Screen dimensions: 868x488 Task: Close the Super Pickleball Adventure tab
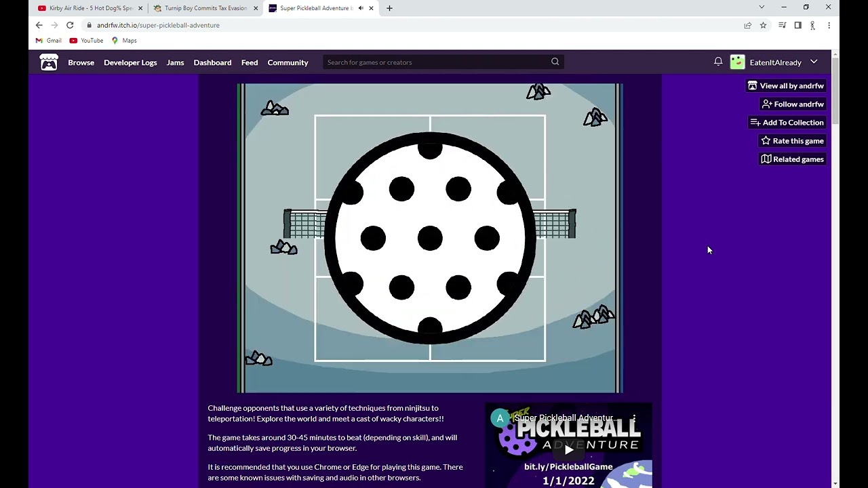371,8
